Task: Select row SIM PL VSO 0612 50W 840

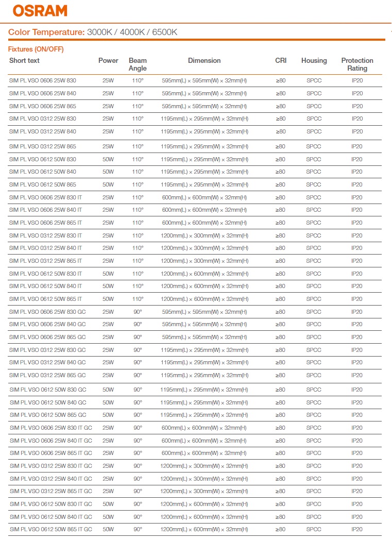Action: coord(43,172)
